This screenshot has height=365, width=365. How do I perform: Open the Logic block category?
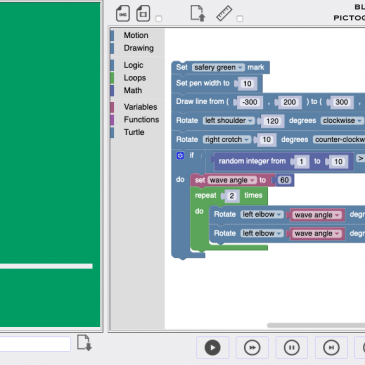pos(133,65)
